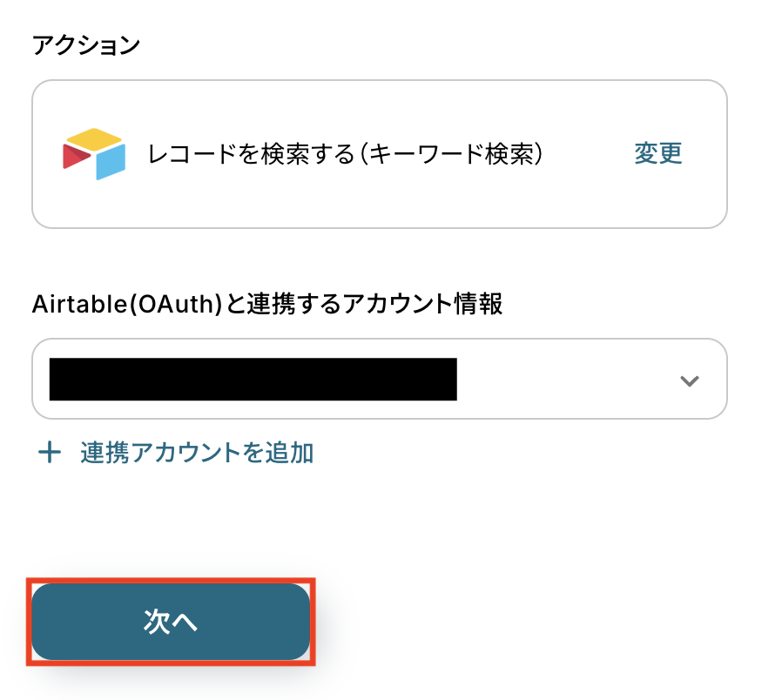Click the Airtable(OAuth)と連携するアカウント情報 label
Image resolution: width=782 pixels, height=700 pixels.
266,304
